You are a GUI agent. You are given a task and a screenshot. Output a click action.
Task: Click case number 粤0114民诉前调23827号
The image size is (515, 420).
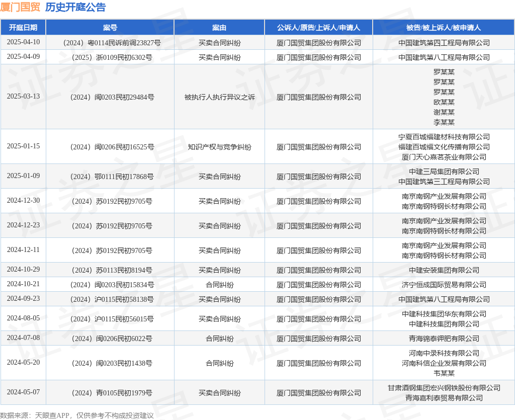(x=112, y=43)
